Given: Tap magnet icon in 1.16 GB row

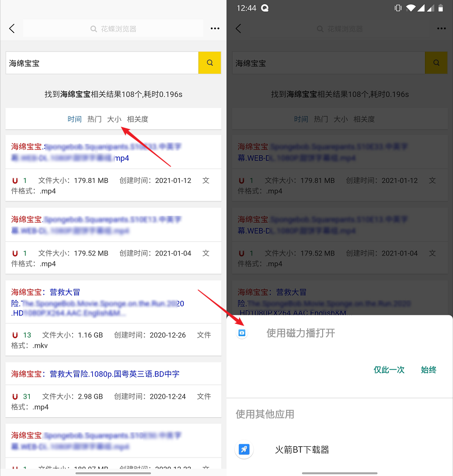Looking at the screenshot, I should 15,335.
